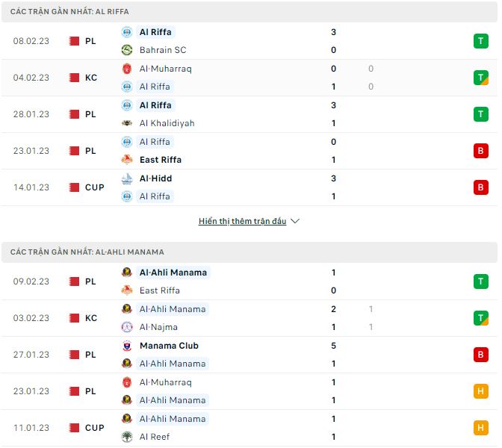Click the East Riffa crest in Al Riffa section
The height and width of the screenshot is (448, 502).
pyautogui.click(x=126, y=160)
